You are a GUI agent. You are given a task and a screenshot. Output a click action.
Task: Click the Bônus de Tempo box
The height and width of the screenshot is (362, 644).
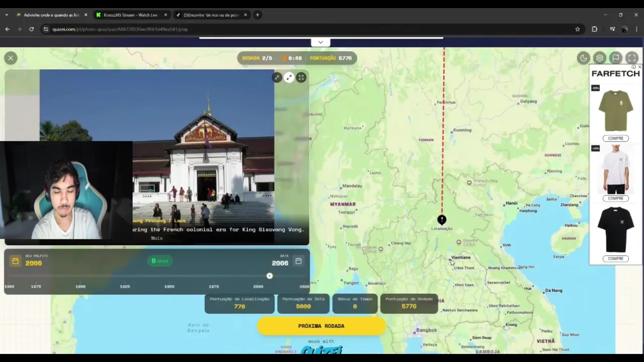(x=355, y=303)
